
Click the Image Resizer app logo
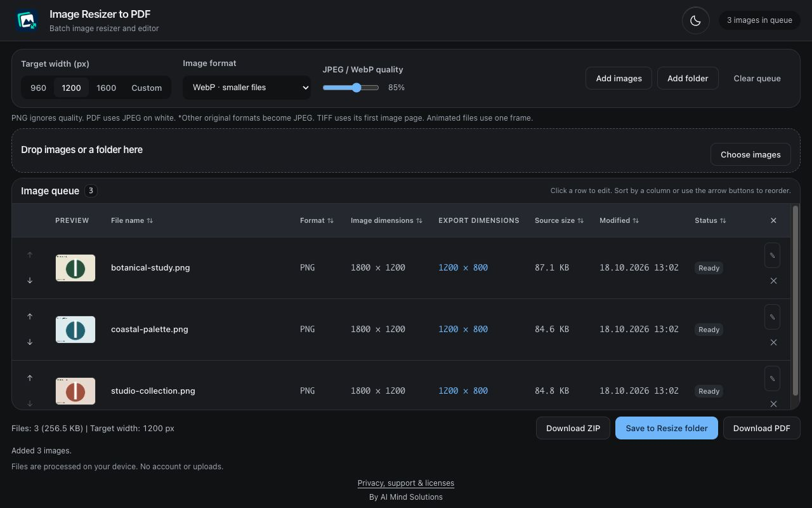pyautogui.click(x=27, y=20)
